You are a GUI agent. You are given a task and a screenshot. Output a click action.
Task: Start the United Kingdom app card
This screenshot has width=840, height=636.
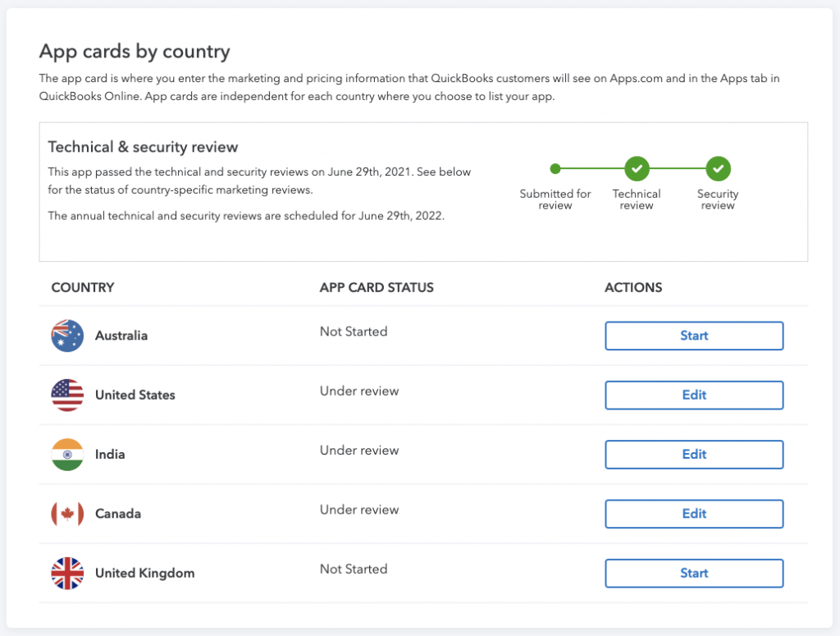coord(694,573)
